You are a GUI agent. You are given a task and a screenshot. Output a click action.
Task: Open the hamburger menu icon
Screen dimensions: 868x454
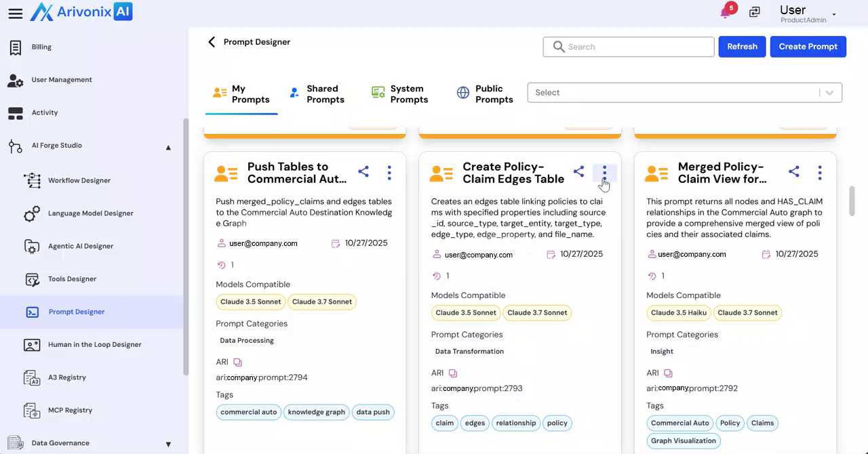[x=15, y=14]
